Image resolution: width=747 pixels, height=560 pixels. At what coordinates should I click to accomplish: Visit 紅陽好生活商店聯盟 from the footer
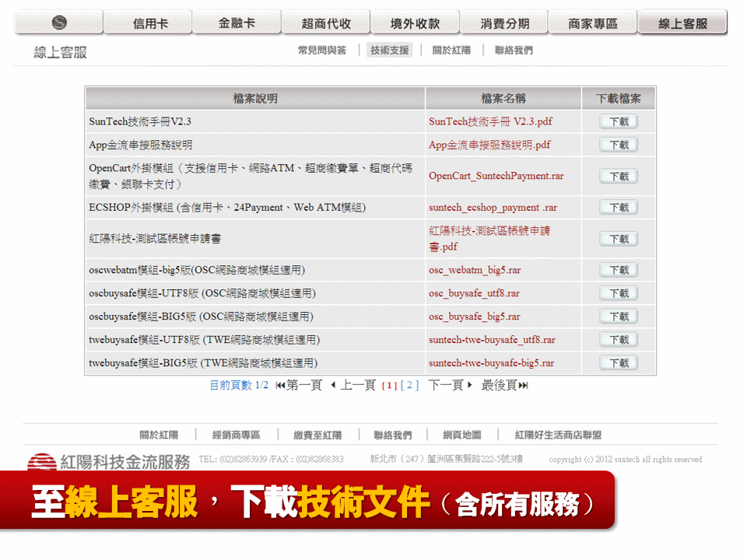coord(558,435)
